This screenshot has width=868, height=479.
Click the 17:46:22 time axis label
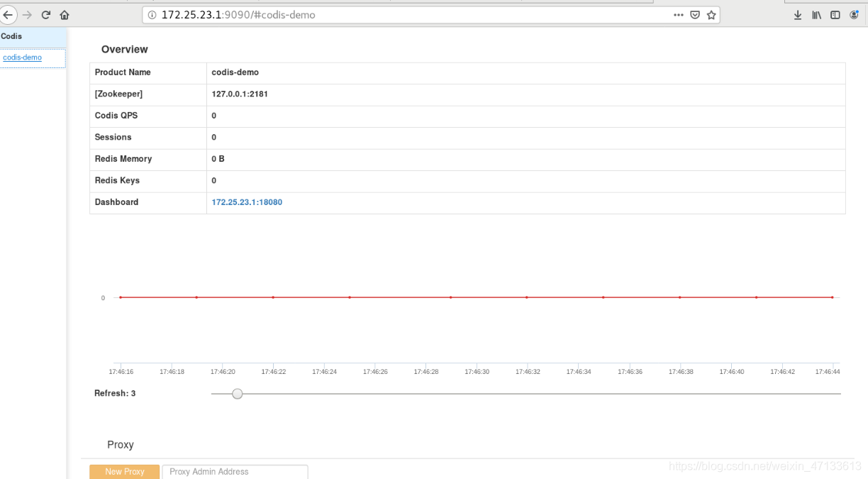pos(274,372)
